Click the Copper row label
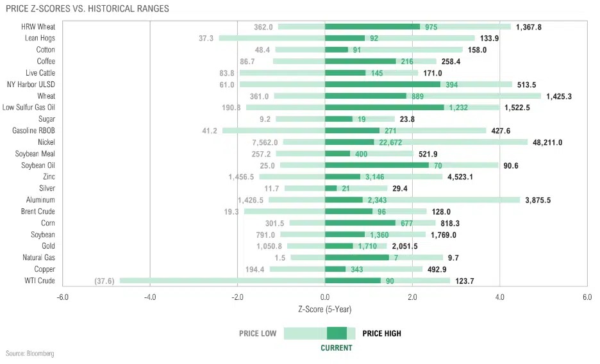This screenshot has height=364, width=600. [44, 269]
